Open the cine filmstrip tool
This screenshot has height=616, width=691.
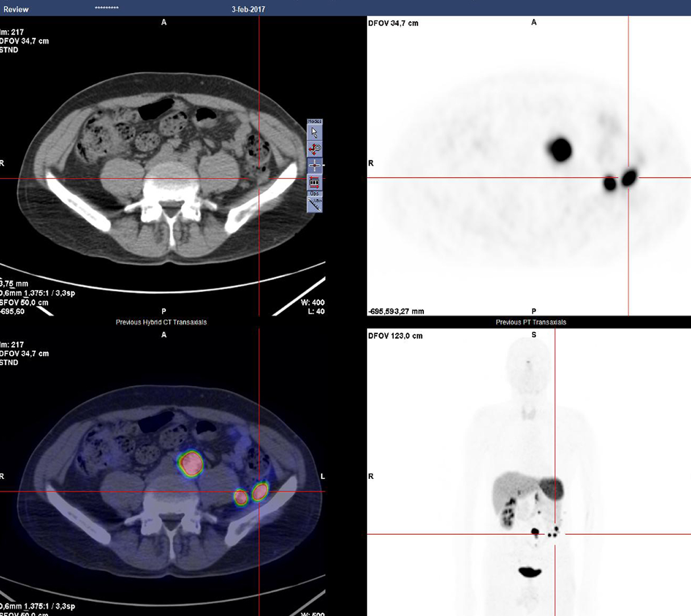(315, 180)
